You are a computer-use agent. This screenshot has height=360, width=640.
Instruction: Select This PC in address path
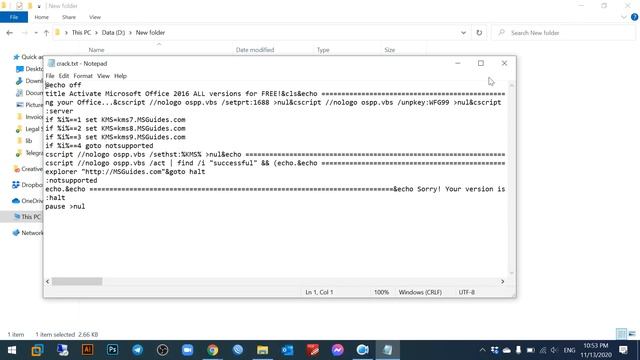[x=81, y=33]
